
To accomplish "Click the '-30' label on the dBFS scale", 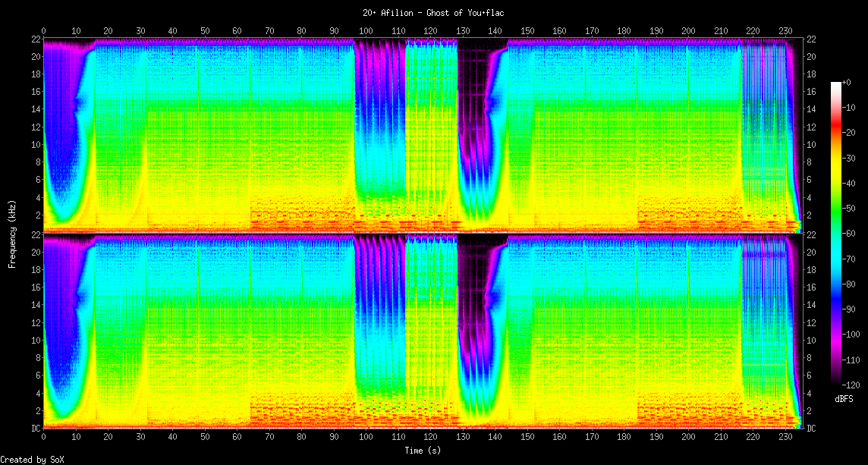I will click(850, 158).
